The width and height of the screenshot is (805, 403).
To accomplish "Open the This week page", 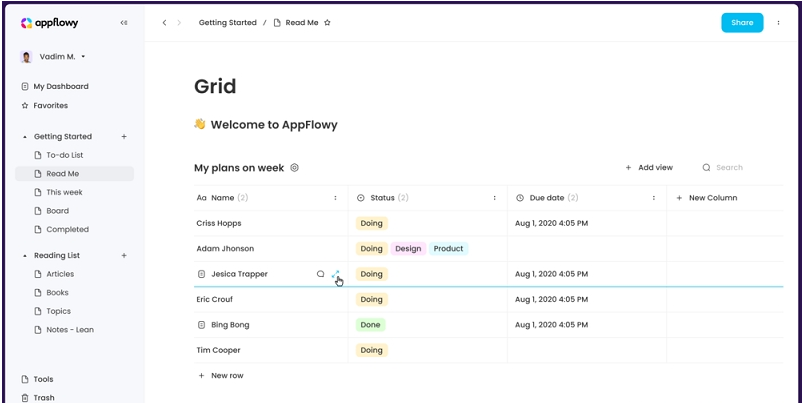I will point(58,192).
